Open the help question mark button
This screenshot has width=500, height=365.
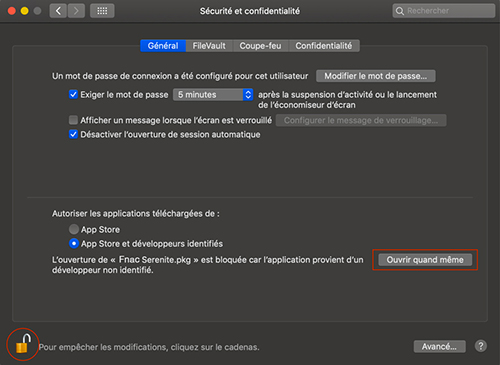(481, 346)
